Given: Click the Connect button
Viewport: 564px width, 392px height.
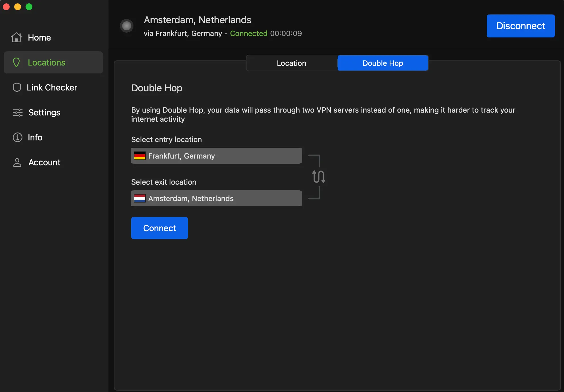Looking at the screenshot, I should pos(159,228).
